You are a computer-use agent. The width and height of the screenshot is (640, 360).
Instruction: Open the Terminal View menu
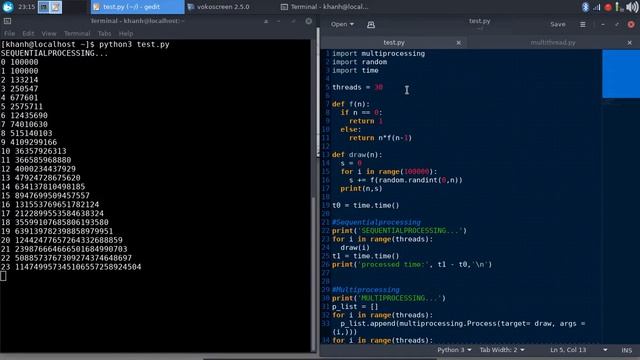tap(49, 33)
